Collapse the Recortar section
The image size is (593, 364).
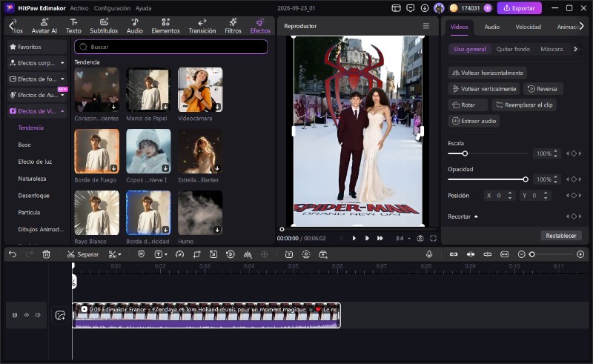click(x=476, y=216)
